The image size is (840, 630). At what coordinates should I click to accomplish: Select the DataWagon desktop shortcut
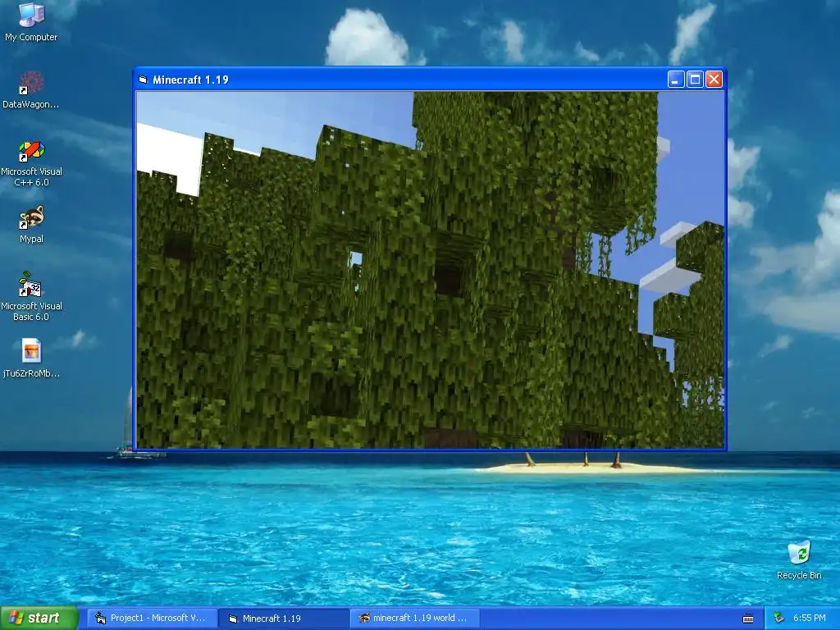[31, 90]
